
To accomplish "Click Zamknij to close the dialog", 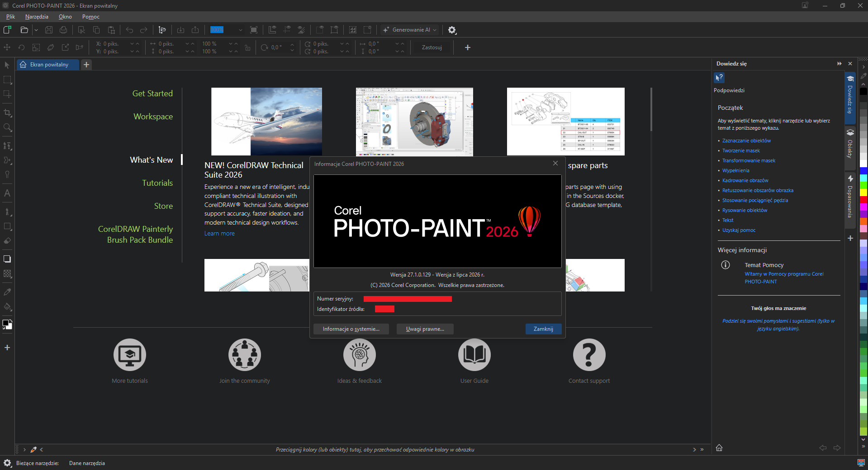I will (543, 329).
